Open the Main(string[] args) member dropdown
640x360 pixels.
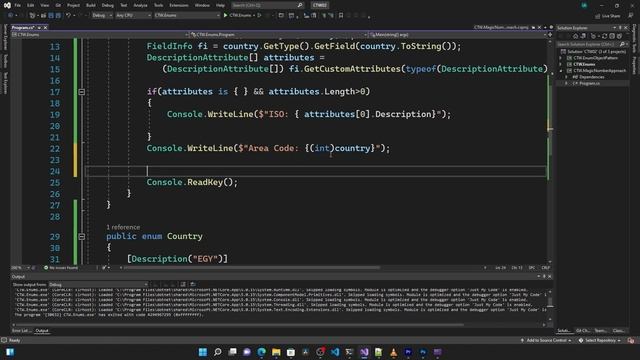click(x=458, y=35)
